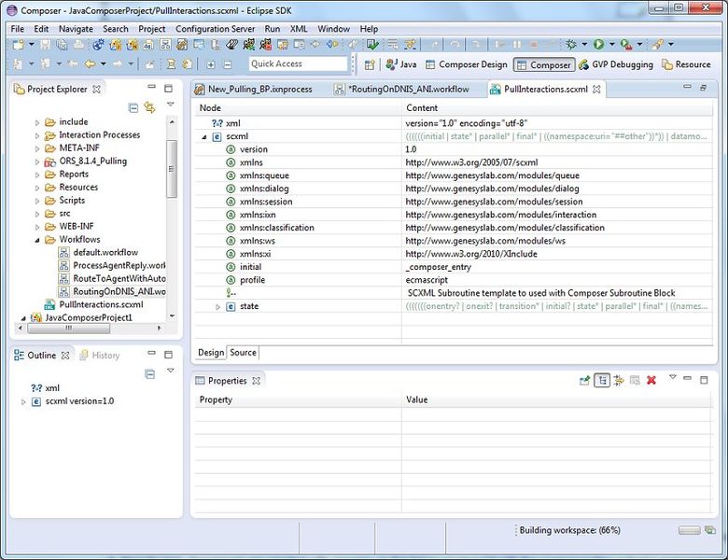Click the Debug bug icon in toolbar
The width and height of the screenshot is (728, 560).
[x=571, y=44]
